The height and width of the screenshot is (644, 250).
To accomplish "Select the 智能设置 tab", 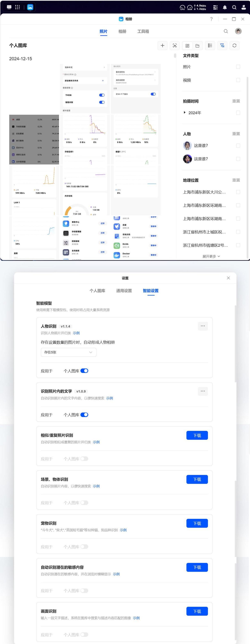I will coord(151,291).
